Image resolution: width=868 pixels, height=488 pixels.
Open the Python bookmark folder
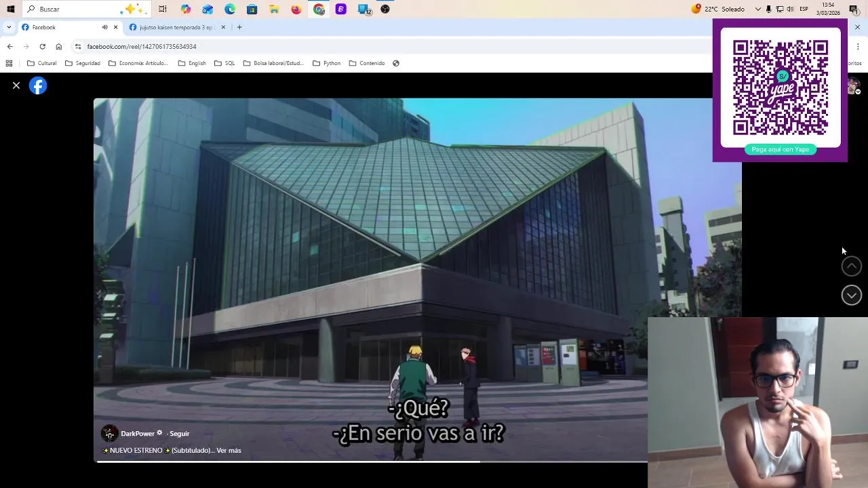tap(327, 63)
